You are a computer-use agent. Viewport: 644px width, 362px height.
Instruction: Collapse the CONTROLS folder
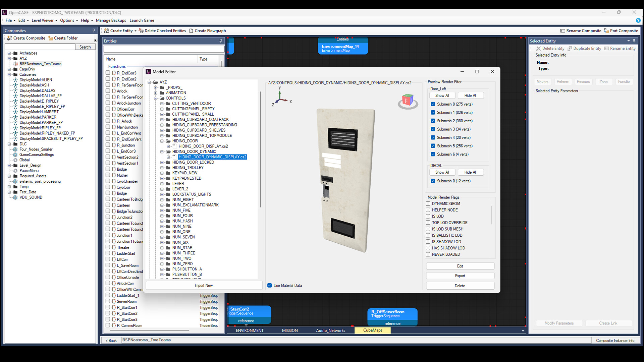(156, 98)
